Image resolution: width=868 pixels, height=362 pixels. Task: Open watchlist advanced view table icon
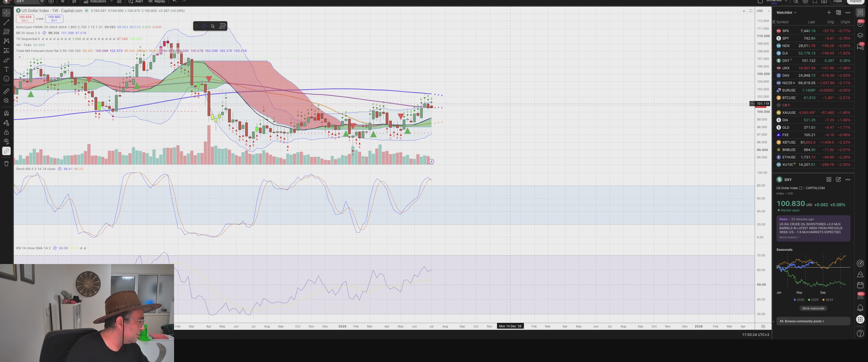[838, 12]
